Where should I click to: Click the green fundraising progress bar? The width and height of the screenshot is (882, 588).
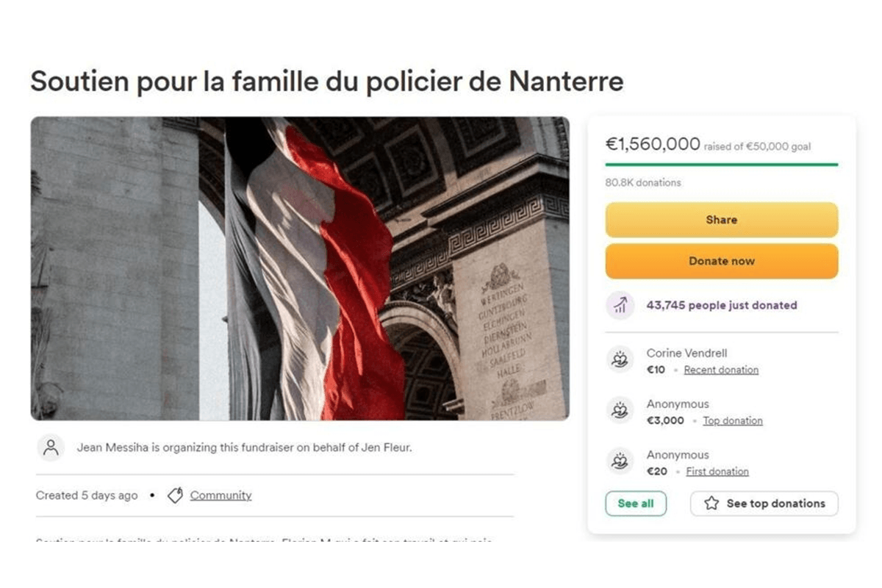click(721, 165)
